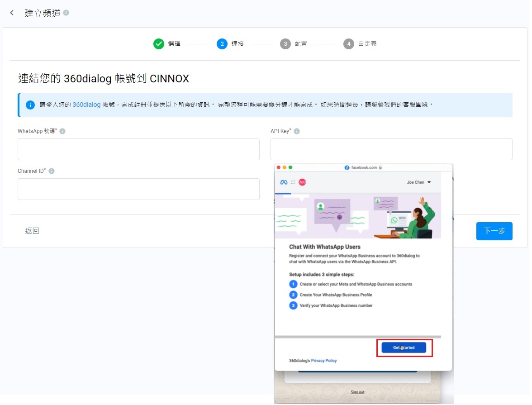Click Verify your WhatsApp Business number text
The image size is (532, 405).
[336, 305]
